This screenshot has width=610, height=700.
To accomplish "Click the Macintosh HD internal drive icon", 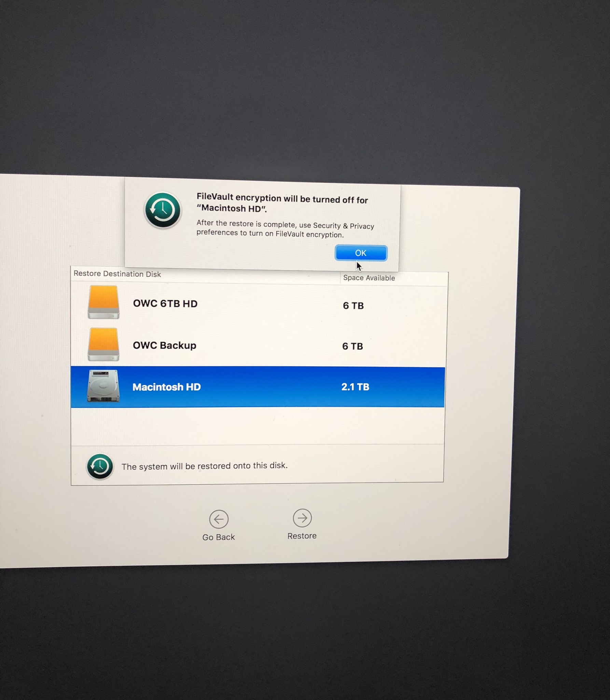I will (x=103, y=386).
